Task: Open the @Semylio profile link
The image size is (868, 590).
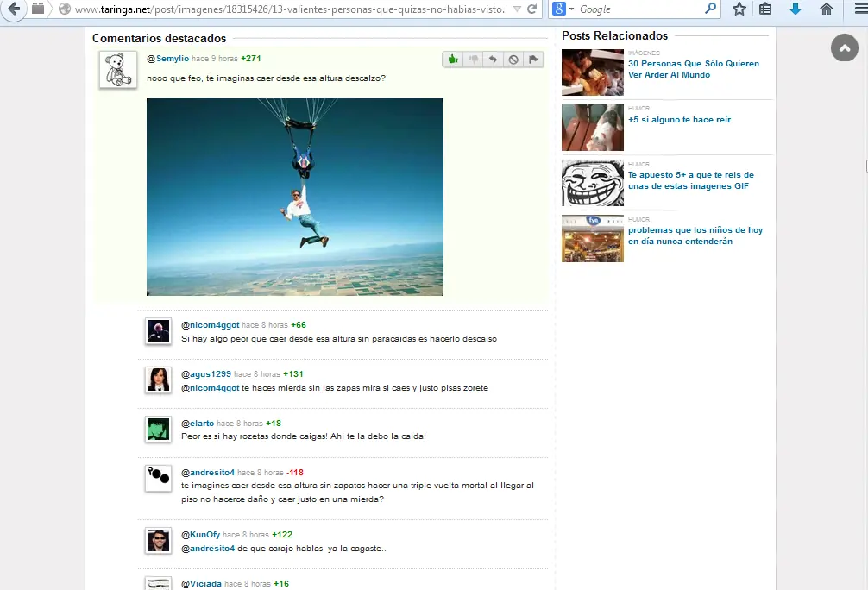Action: [167, 58]
